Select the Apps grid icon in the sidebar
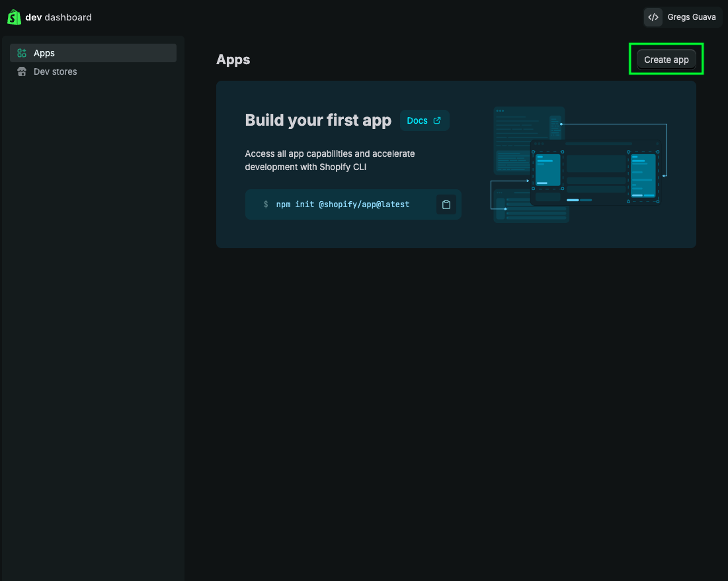This screenshot has height=581, width=728. 21,52
